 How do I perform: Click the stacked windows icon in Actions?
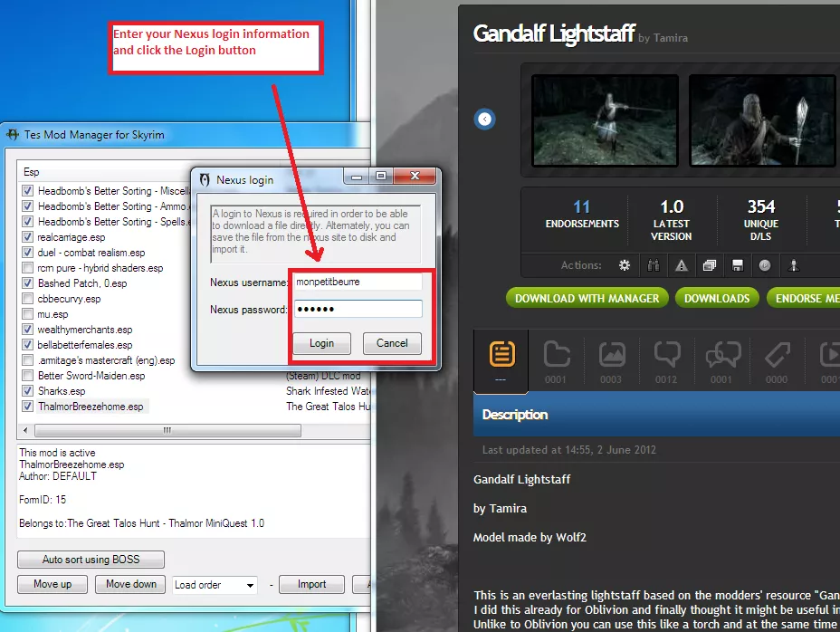[710, 264]
